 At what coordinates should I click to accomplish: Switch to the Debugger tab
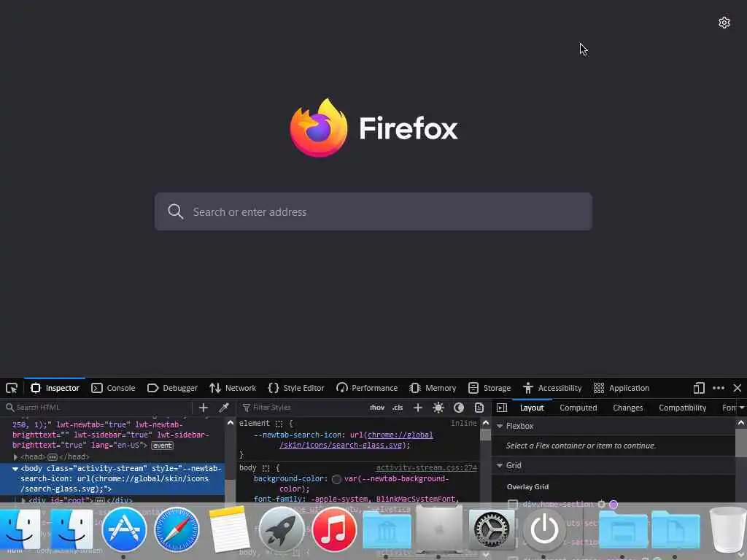(x=172, y=388)
